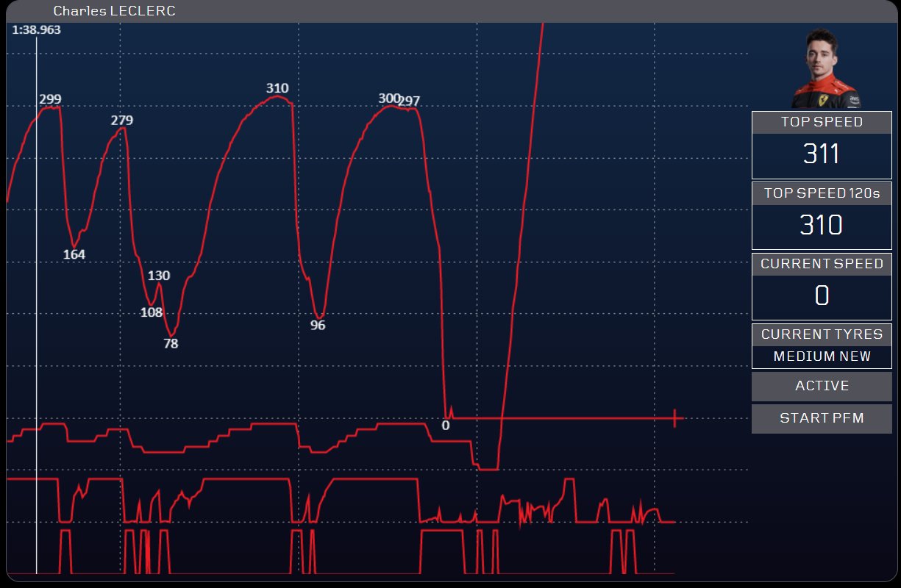Click the 164 minimum speed label
This screenshot has height=588, width=901.
pos(74,254)
